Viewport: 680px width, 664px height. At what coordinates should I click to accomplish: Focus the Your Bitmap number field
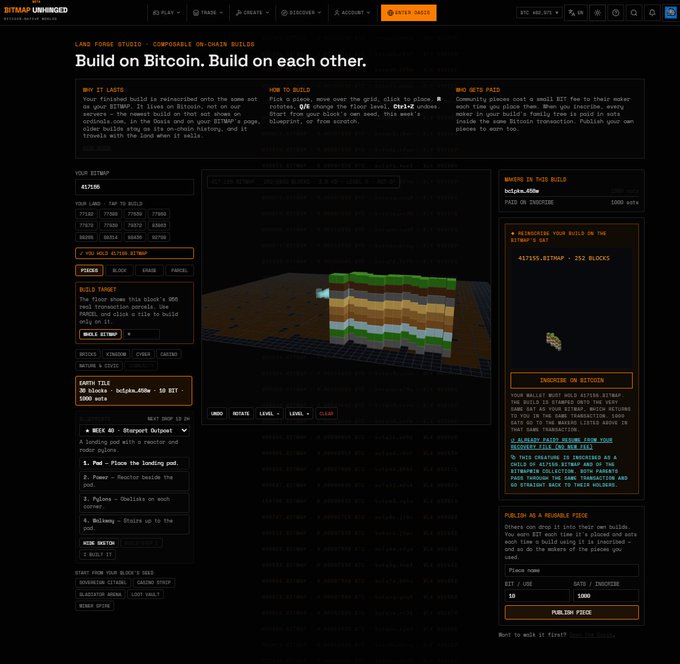click(x=134, y=187)
